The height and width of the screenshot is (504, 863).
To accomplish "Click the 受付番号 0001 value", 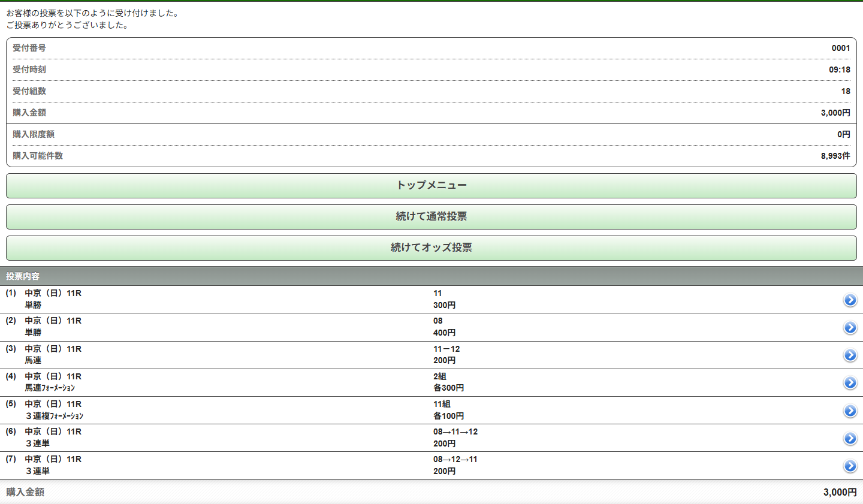I will (840, 48).
